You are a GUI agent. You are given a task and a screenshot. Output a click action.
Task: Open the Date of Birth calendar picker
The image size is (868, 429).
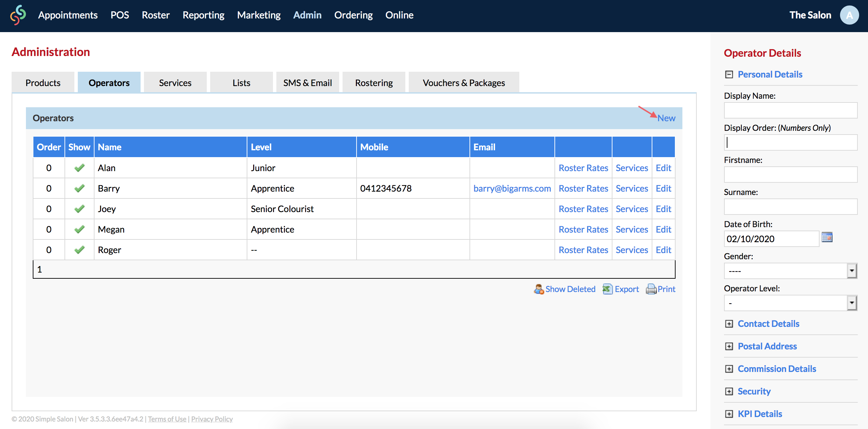(827, 237)
